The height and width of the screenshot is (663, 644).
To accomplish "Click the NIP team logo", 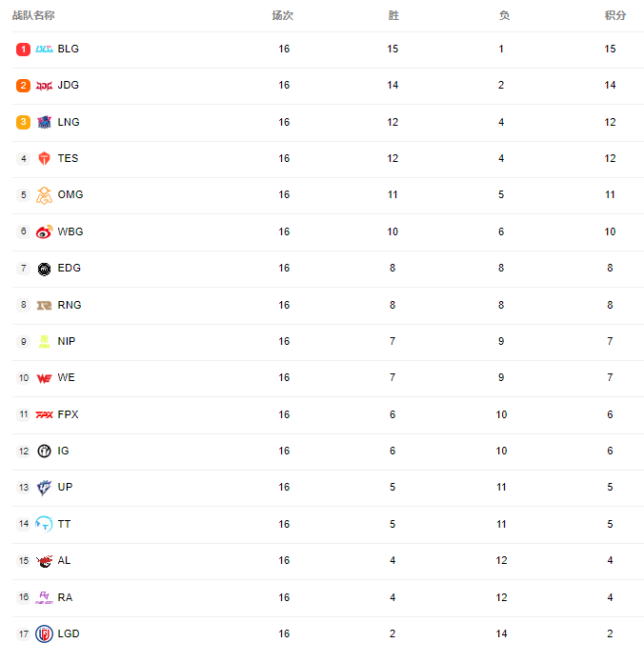I will (x=44, y=341).
